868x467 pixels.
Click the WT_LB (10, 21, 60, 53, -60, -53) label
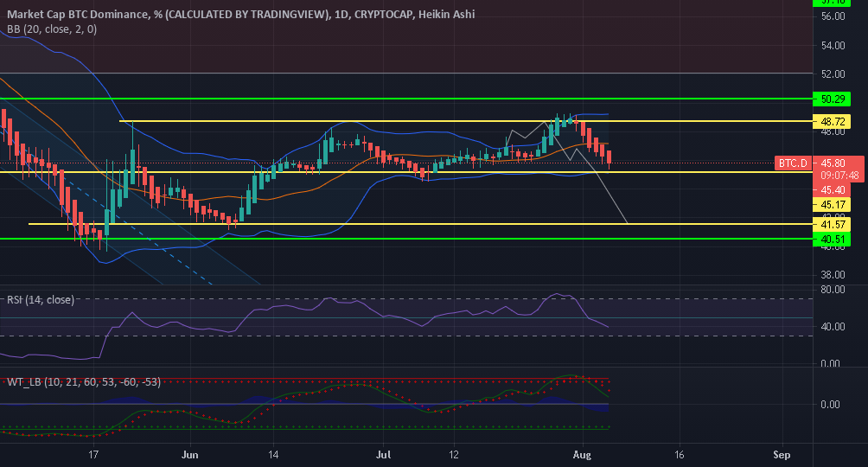pos(84,381)
